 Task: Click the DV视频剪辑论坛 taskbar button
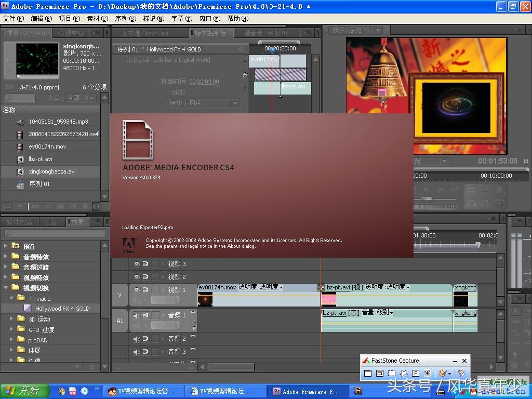click(226, 391)
